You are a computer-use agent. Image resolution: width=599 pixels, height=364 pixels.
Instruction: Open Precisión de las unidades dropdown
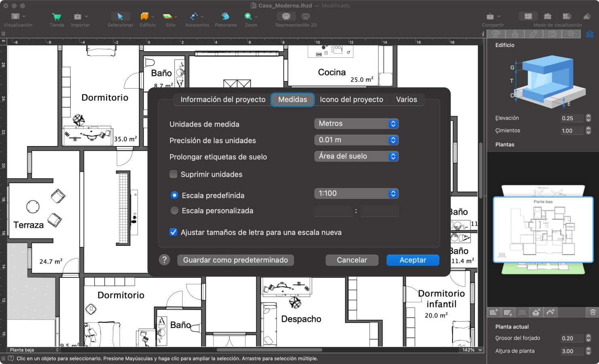(357, 140)
